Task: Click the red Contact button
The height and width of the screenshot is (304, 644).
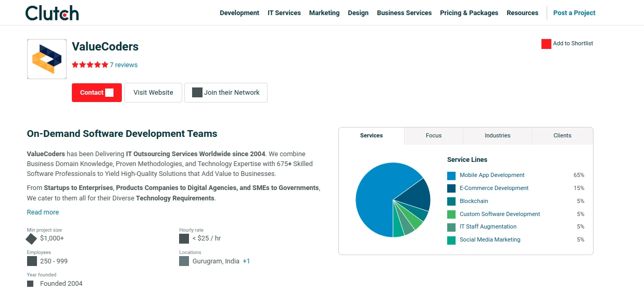Action: tap(97, 93)
